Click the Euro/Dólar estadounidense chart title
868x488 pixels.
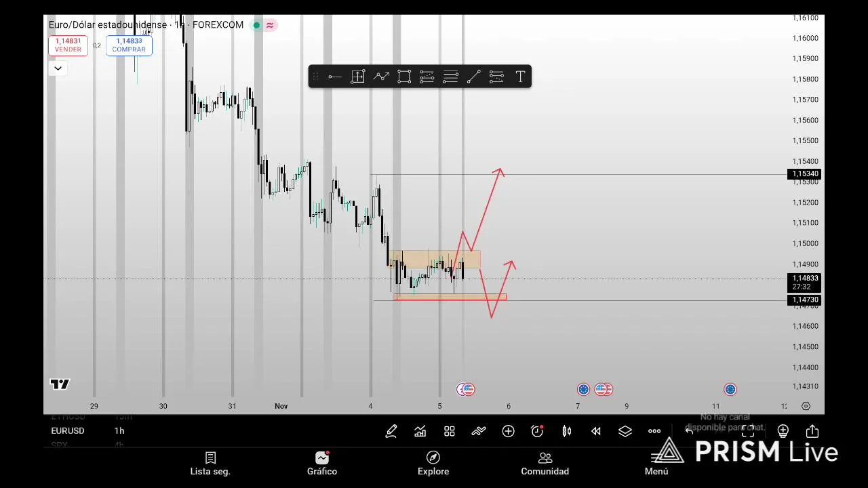(x=108, y=25)
